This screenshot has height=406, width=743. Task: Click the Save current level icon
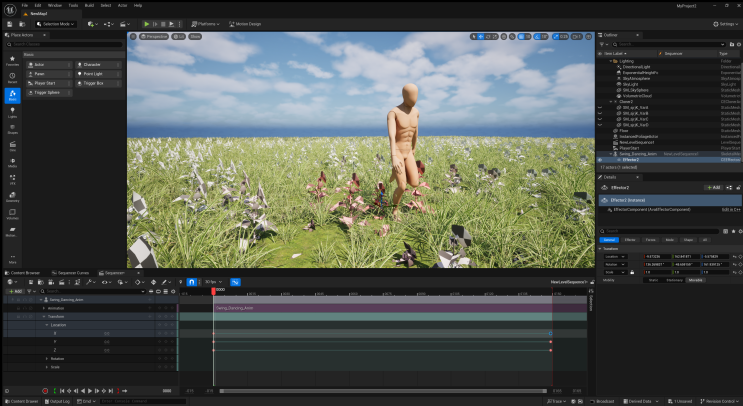[x=11, y=23]
